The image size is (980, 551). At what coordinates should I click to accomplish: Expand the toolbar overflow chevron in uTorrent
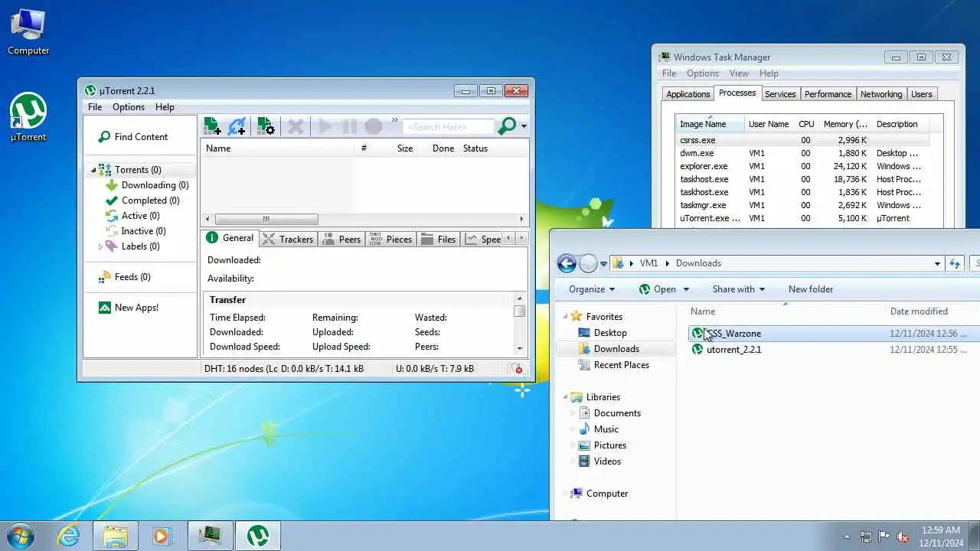tap(395, 120)
